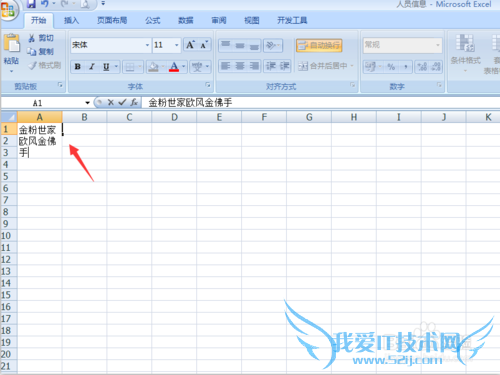
Task: Open the 数字 dialog launcher
Action: [x=439, y=85]
